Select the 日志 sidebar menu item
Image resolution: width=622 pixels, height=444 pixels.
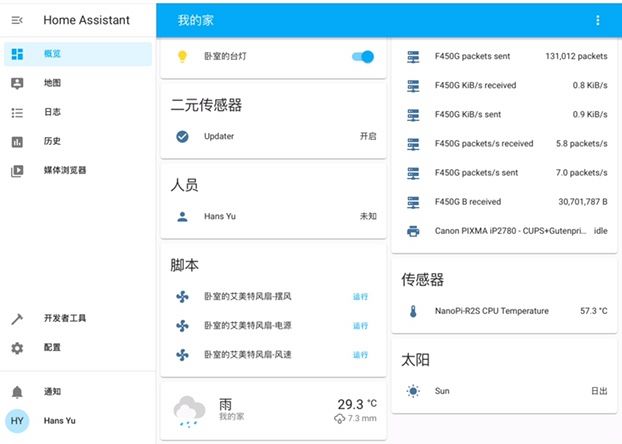(x=78, y=112)
